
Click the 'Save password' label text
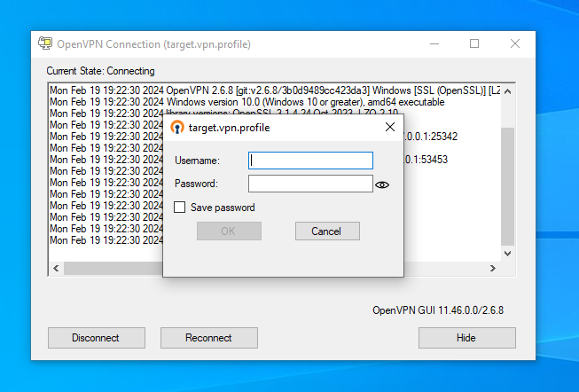click(223, 208)
